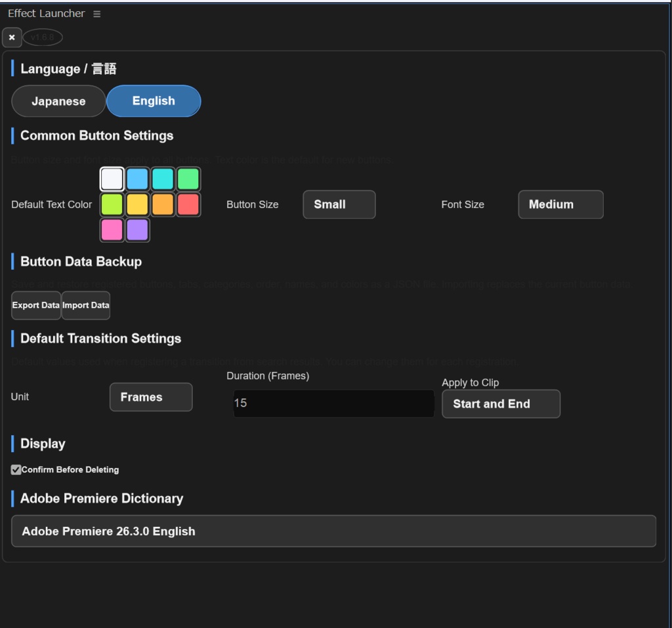Expand the Unit dropdown showing Frames
Image resolution: width=672 pixels, height=628 pixels.
[151, 397]
